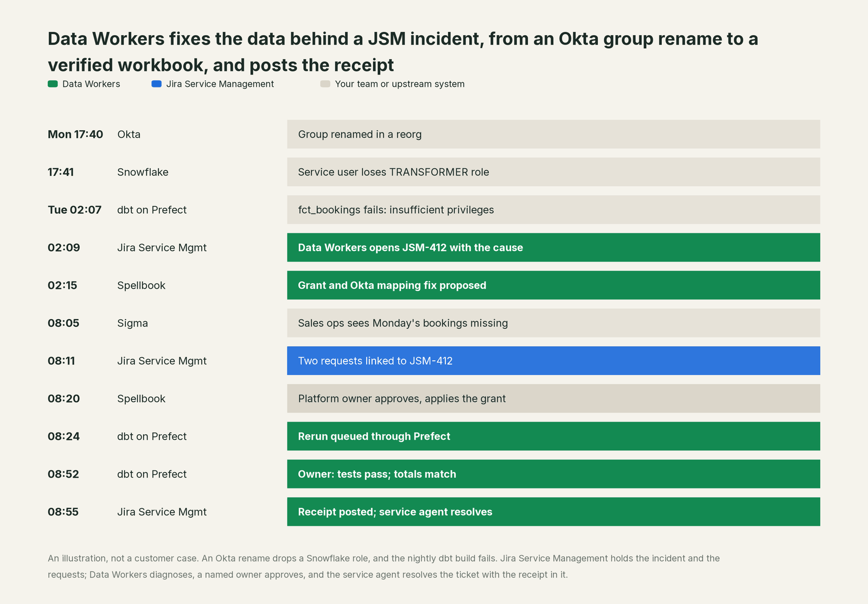Click 'Grant and Okta mapping fix proposed' bar
Image resolution: width=868 pixels, height=604 pixels.
[553, 285]
